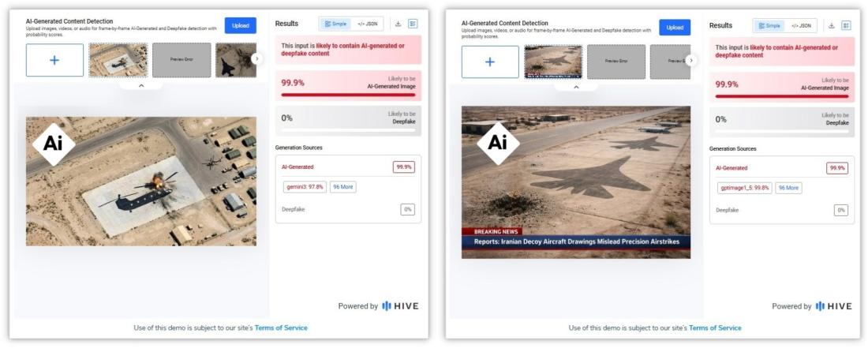Select Simple view in left results panel
This screenshot has height=348, width=868.
[x=335, y=24]
